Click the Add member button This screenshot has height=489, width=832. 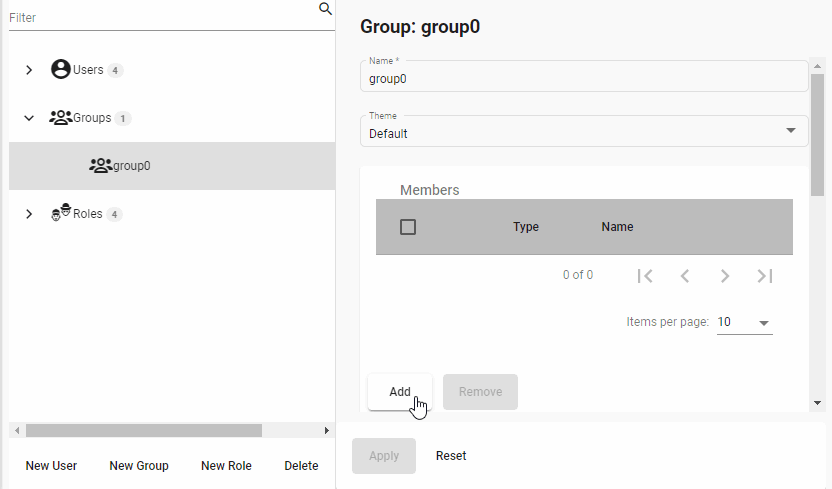coord(400,392)
